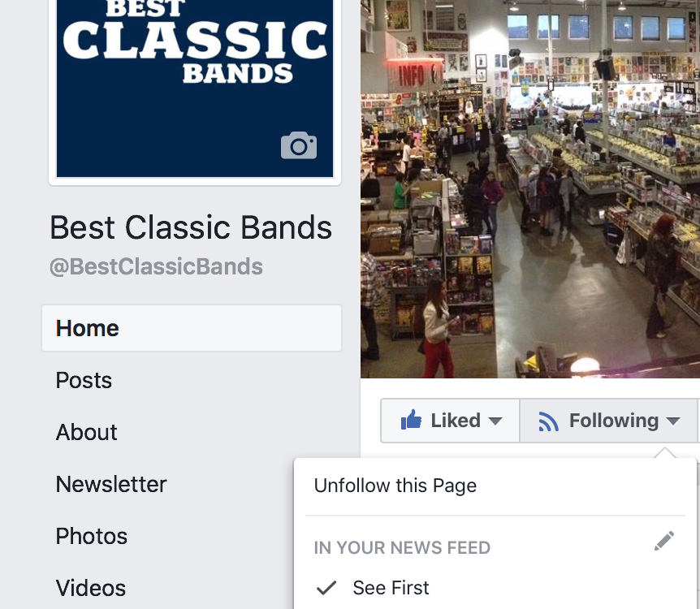Open the Videos section
This screenshot has height=609, width=700.
(x=91, y=588)
